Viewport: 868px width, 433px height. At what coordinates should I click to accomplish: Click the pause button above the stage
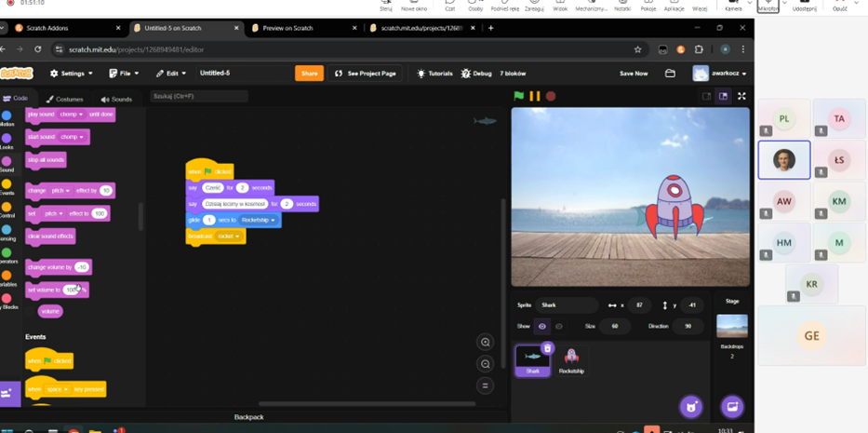[x=535, y=96]
